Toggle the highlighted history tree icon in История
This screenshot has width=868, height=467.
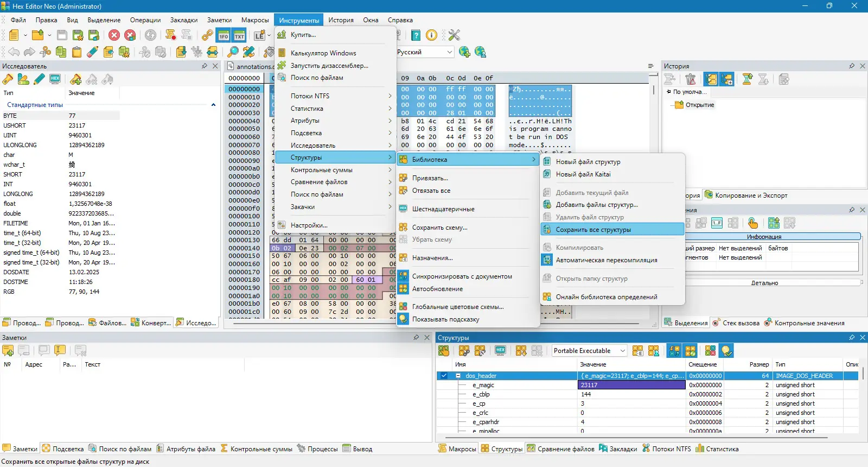711,79
